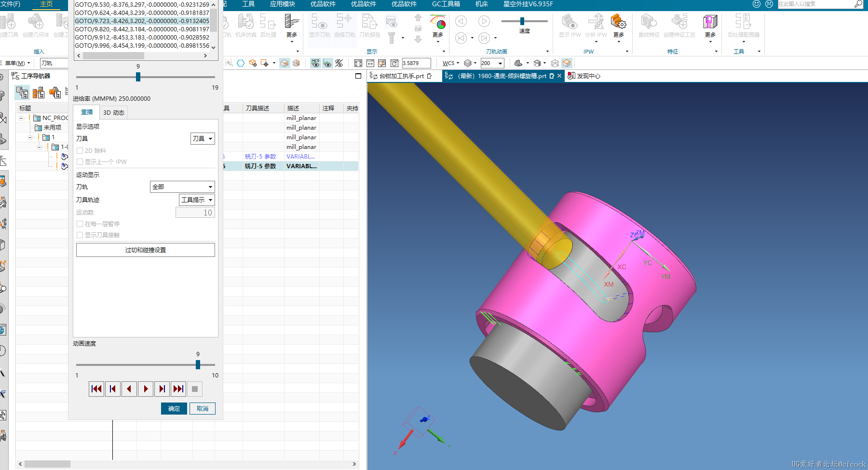868x470 pixels.
Task: Fast forward replay to the end
Action: pos(178,389)
